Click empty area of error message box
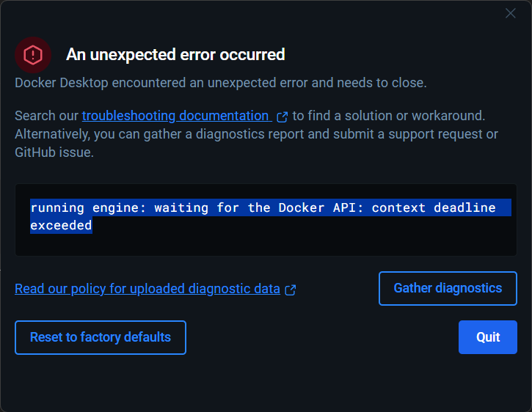This screenshot has width=532, height=412. 330,240
